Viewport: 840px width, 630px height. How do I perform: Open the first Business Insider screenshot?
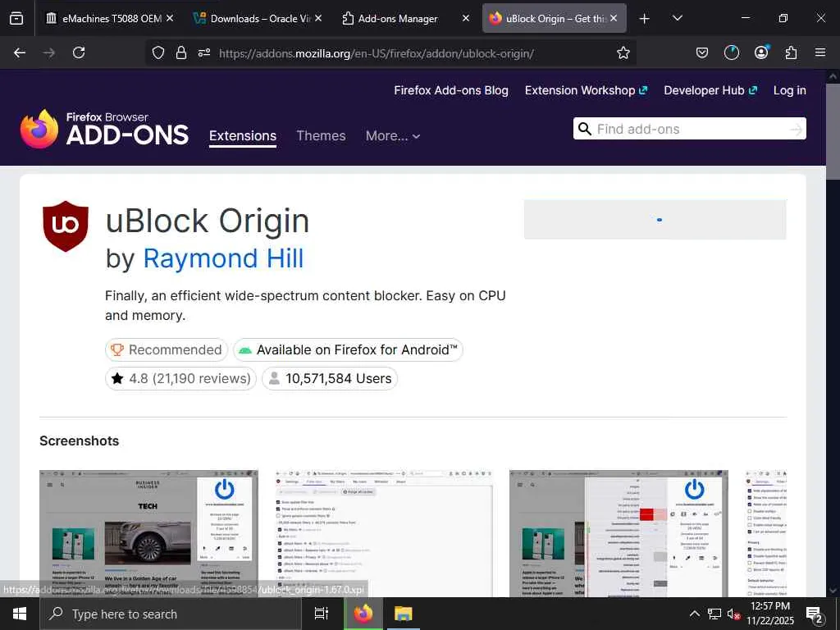(x=148, y=533)
